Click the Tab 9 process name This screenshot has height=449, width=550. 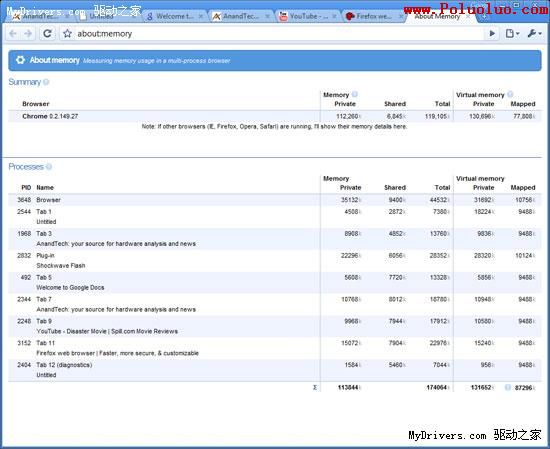click(x=44, y=321)
